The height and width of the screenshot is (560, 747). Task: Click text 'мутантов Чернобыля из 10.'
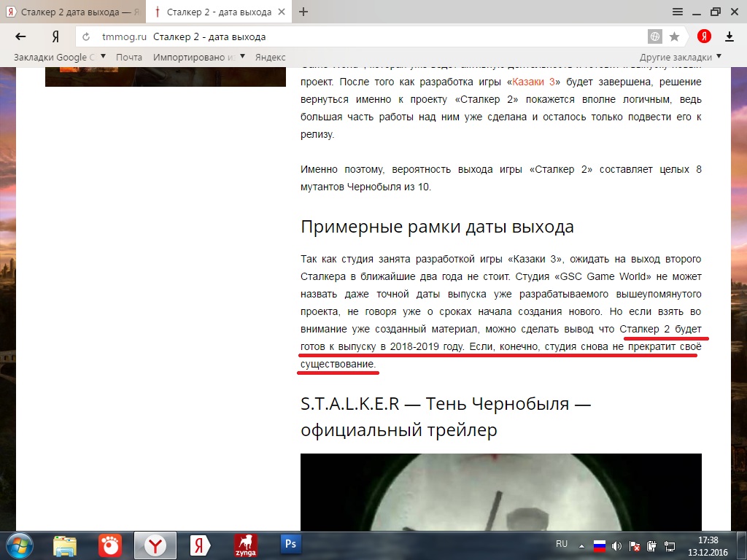coord(365,187)
